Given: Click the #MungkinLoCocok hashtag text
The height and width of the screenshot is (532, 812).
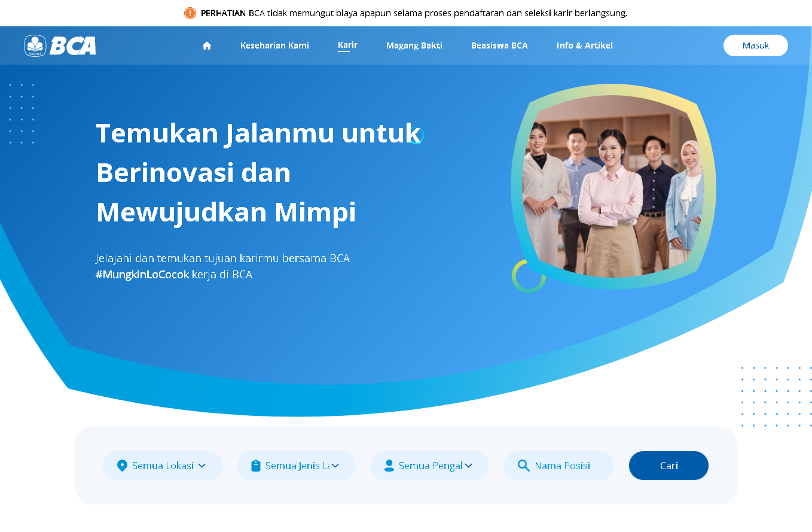Looking at the screenshot, I should point(142,275).
